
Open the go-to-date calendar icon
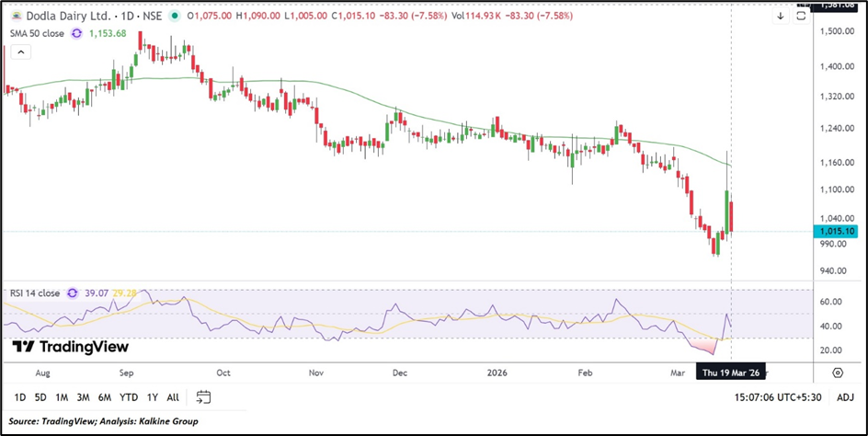(x=203, y=397)
